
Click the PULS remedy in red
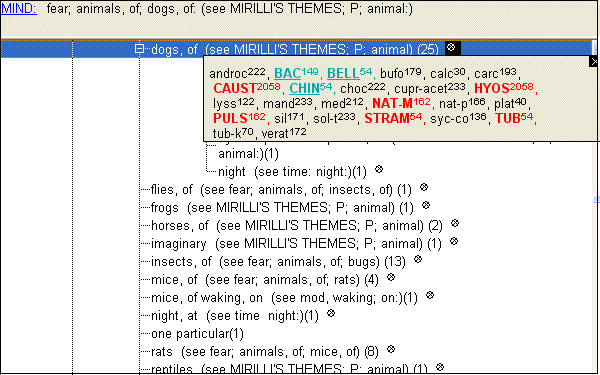[239, 118]
